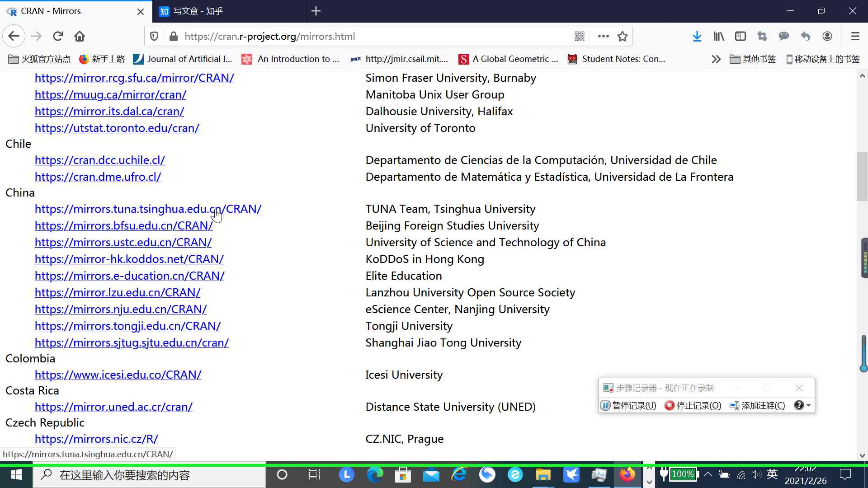
Task: Open the Tsinghua TUNA CRAN mirror link
Action: click(x=148, y=209)
